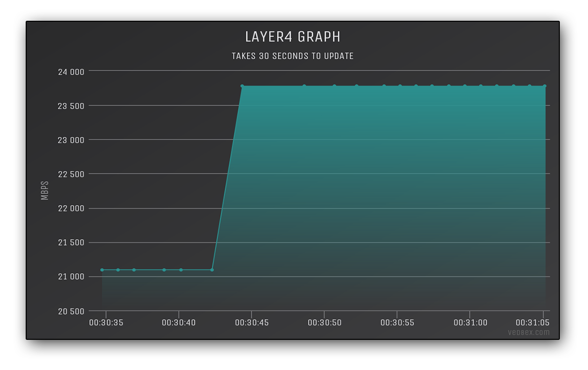Screen dimensions: 588x370
Task: Select the 22 500 axis label
Action: [x=72, y=174]
